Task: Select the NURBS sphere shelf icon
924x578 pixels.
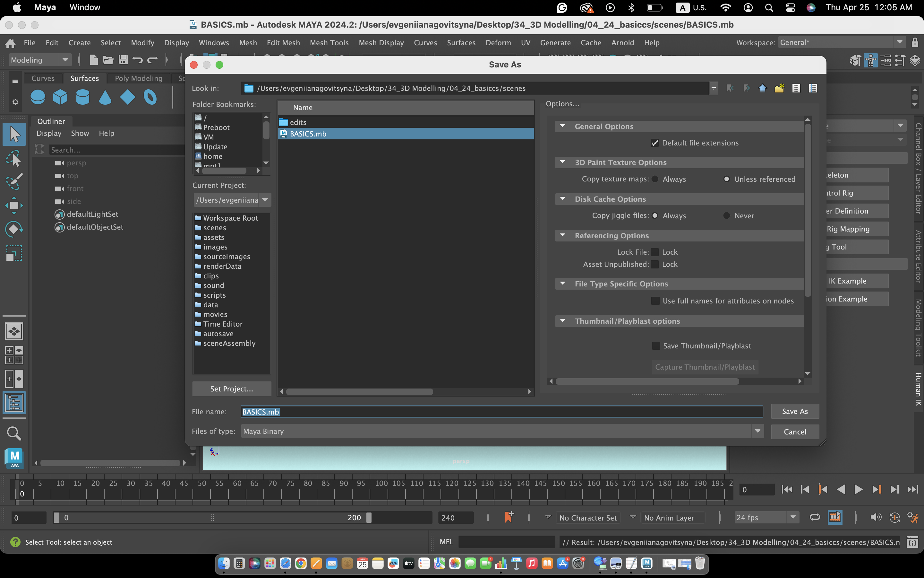Action: (x=38, y=97)
